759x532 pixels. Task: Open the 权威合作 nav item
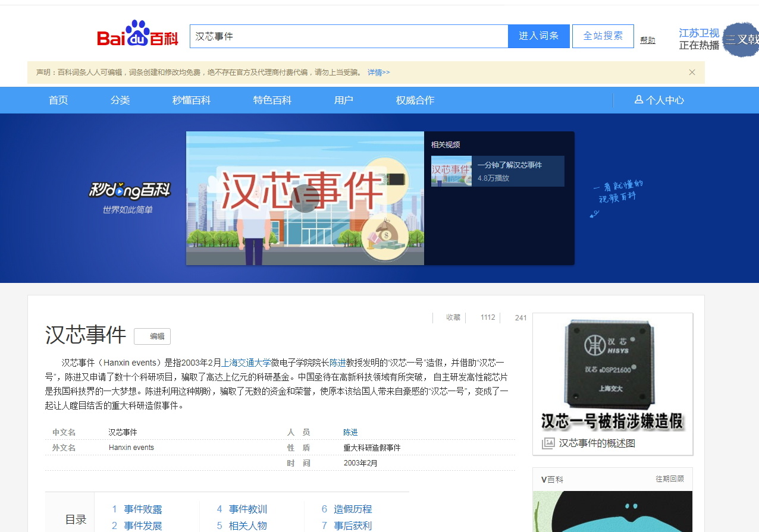[415, 100]
